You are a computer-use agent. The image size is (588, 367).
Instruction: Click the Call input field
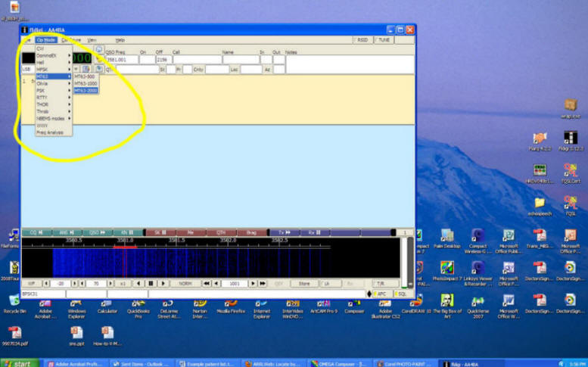(198, 60)
